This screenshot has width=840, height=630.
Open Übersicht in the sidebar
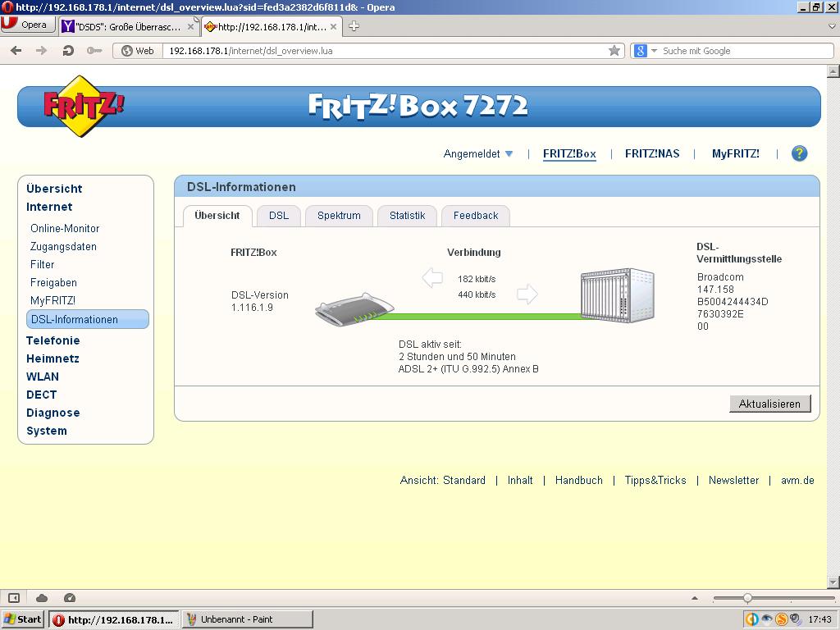54,189
